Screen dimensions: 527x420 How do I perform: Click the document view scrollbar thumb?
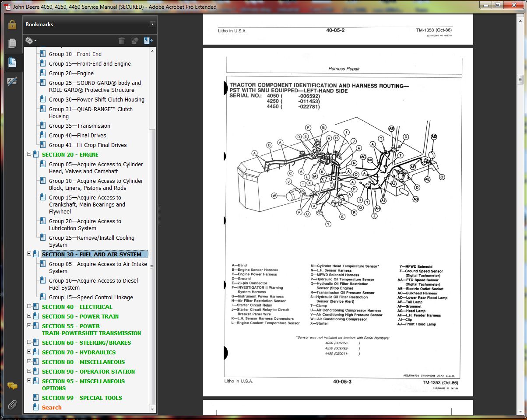(x=520, y=79)
